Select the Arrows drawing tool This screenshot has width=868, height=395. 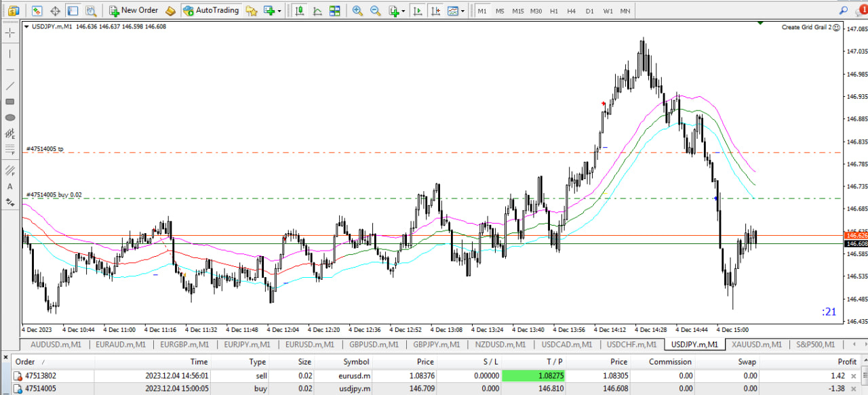tap(10, 202)
